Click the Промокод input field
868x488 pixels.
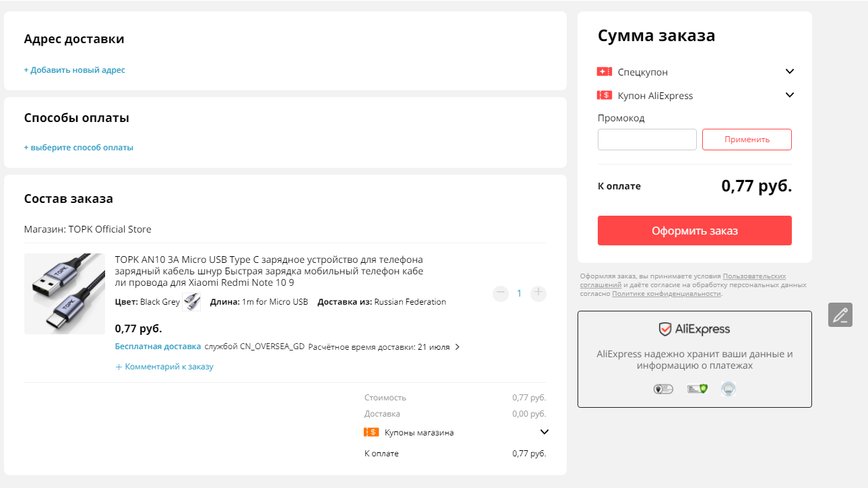(x=647, y=140)
